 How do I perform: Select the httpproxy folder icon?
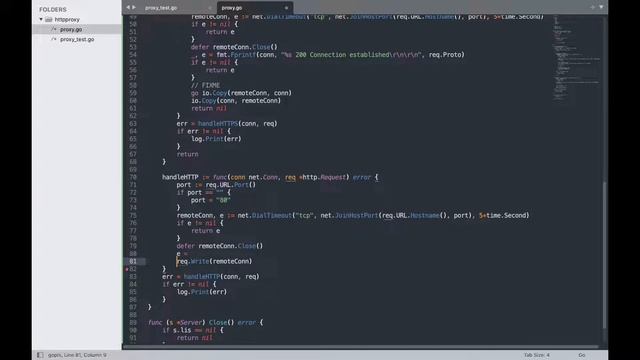click(49, 19)
